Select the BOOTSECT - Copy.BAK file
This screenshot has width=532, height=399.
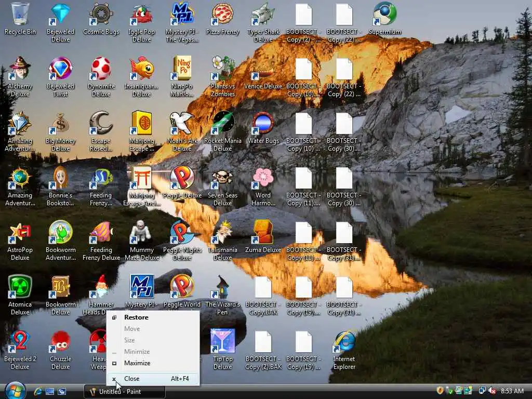pos(263,296)
